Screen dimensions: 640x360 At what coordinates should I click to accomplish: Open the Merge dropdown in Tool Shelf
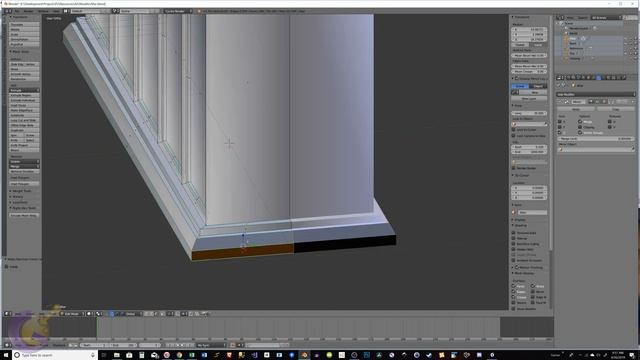coord(24,167)
